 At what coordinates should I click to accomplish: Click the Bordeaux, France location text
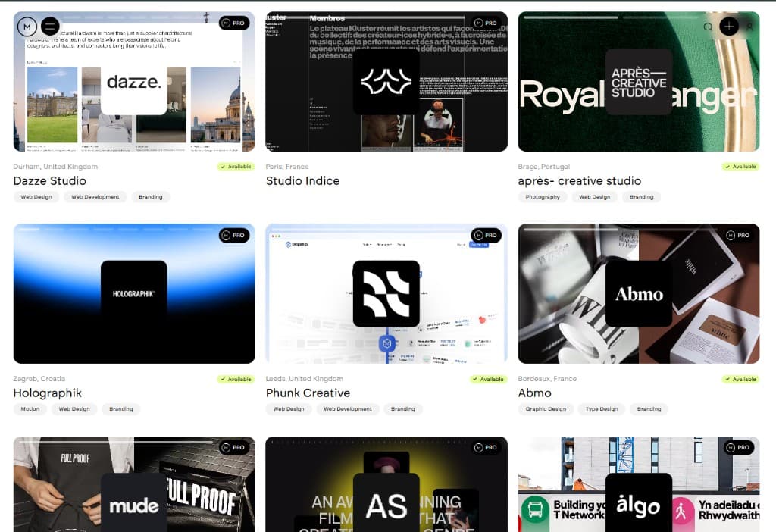[547, 379]
